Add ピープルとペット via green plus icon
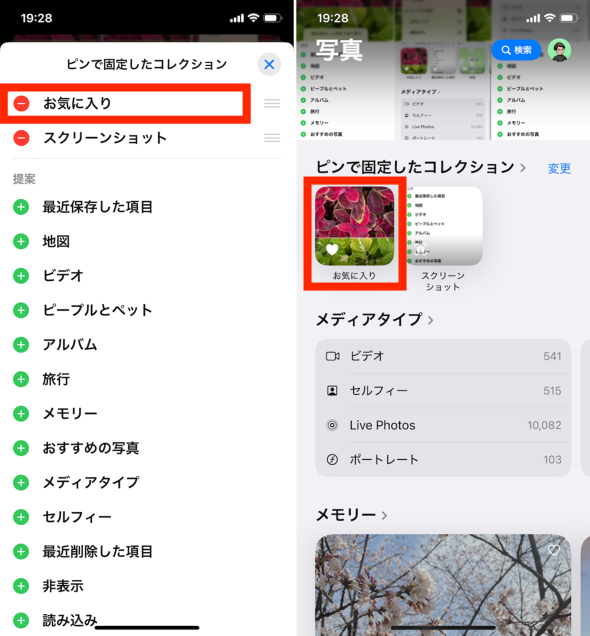This screenshot has width=590, height=636. (x=21, y=310)
